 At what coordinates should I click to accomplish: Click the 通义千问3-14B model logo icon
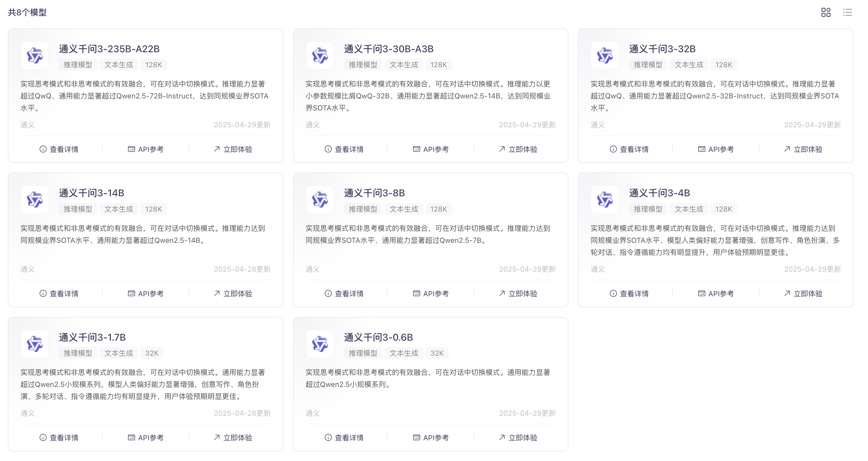coord(35,200)
